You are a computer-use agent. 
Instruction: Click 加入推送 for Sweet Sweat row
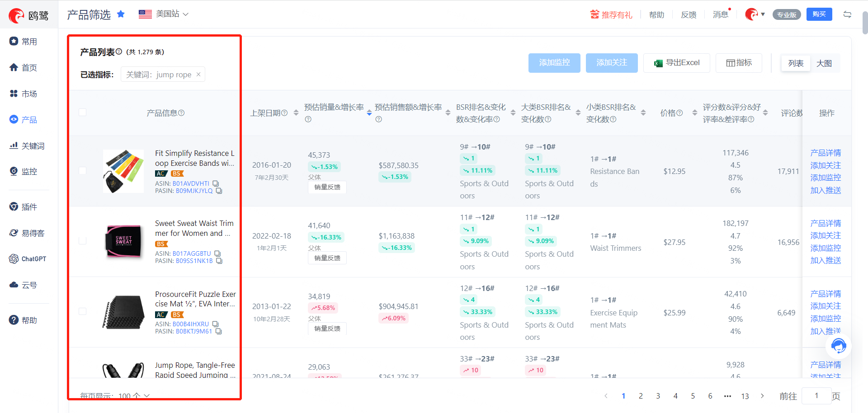826,260
